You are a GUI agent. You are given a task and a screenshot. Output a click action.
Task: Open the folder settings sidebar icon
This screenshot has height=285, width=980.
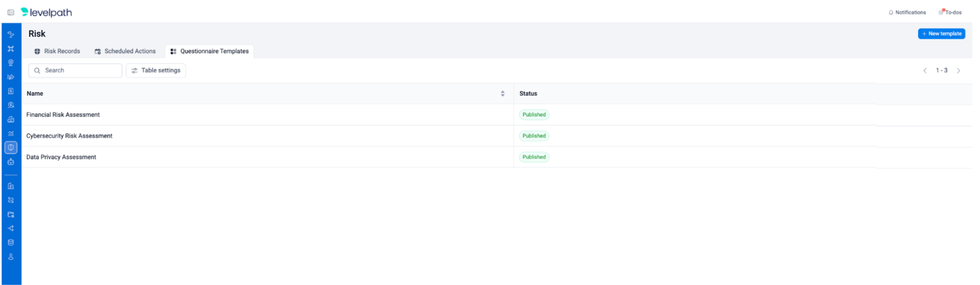click(x=11, y=214)
